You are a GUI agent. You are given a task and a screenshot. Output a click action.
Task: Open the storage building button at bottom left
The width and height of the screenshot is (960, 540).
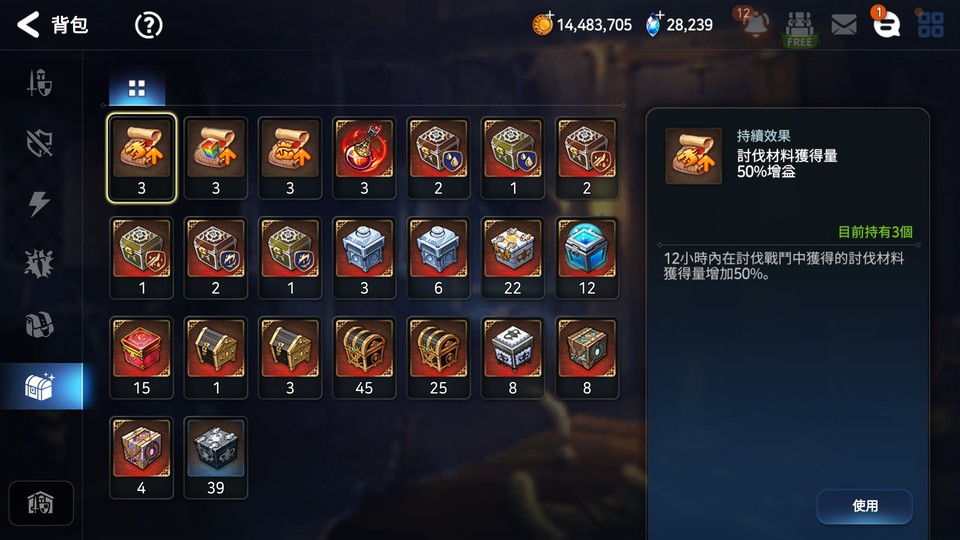click(x=41, y=503)
